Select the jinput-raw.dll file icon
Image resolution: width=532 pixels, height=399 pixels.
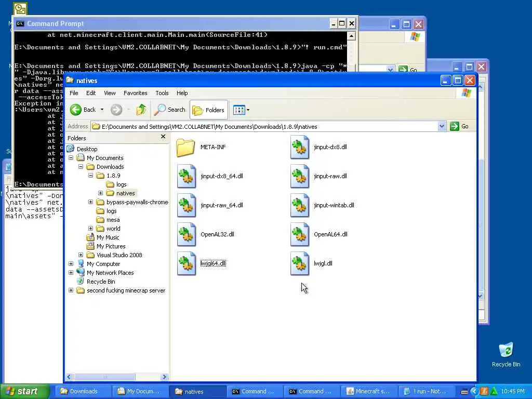(300, 176)
